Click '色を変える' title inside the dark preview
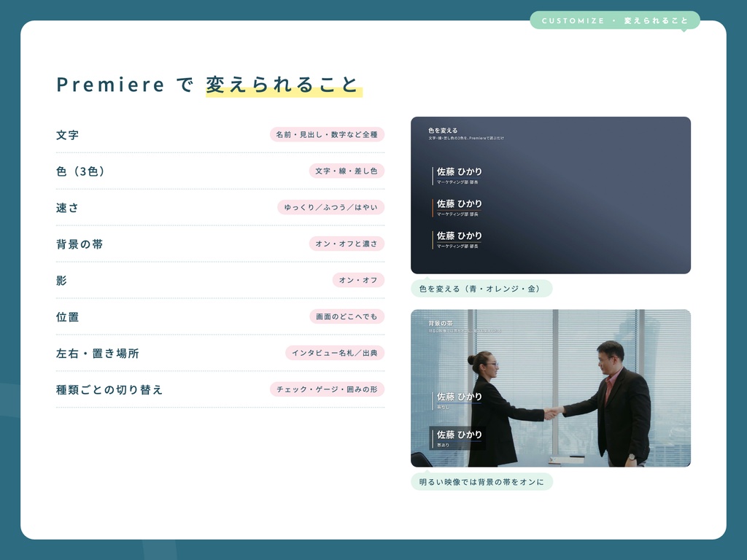 point(443,131)
